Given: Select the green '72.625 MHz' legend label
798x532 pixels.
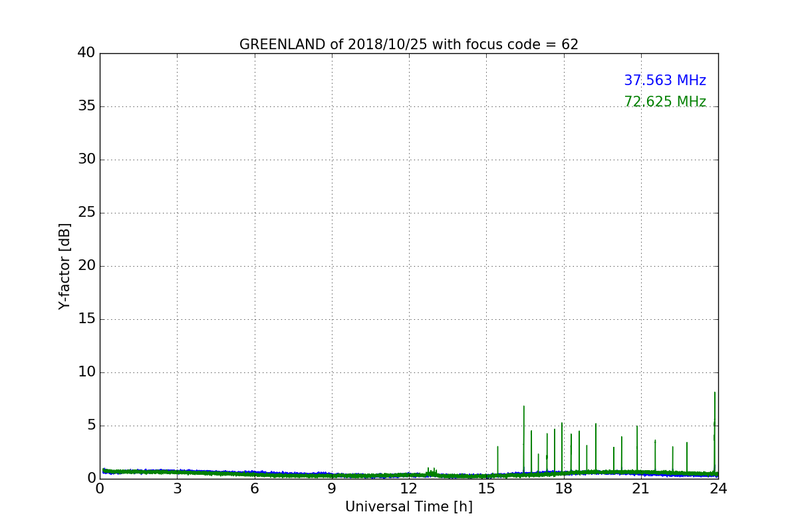Looking at the screenshot, I should [x=665, y=102].
